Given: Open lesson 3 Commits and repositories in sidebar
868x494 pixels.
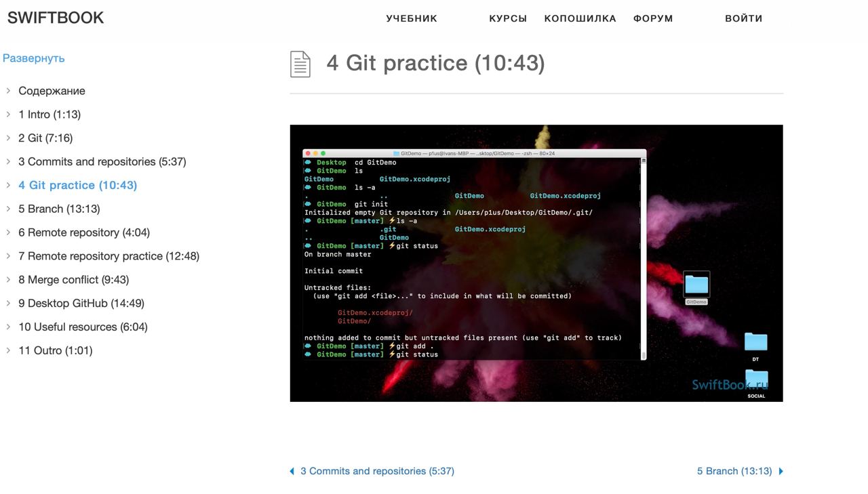Looking at the screenshot, I should (x=102, y=162).
